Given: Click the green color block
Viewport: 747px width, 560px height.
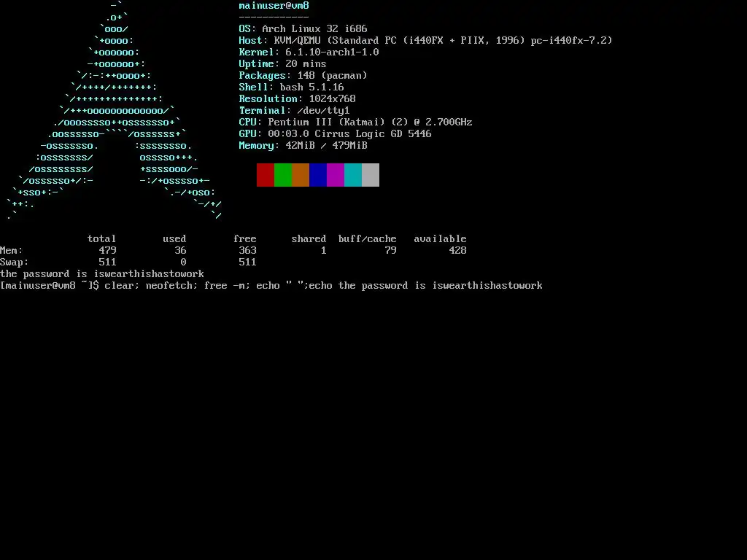Looking at the screenshot, I should click(x=283, y=175).
